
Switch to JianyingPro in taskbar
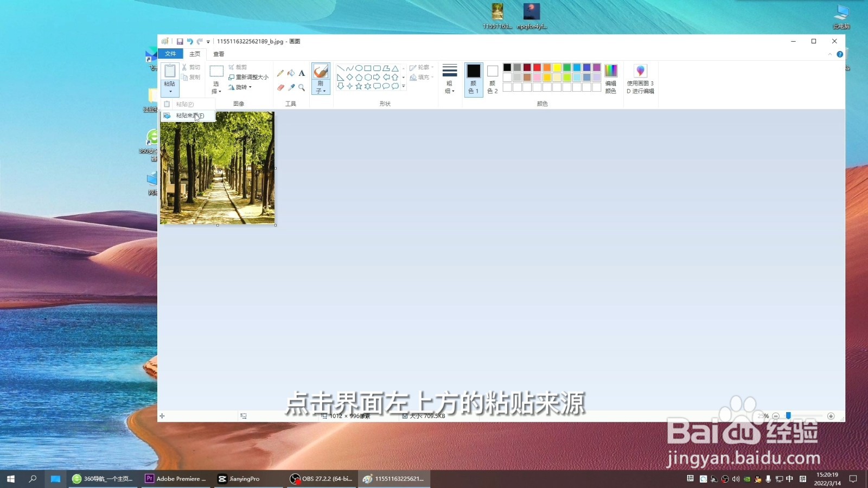(x=249, y=479)
